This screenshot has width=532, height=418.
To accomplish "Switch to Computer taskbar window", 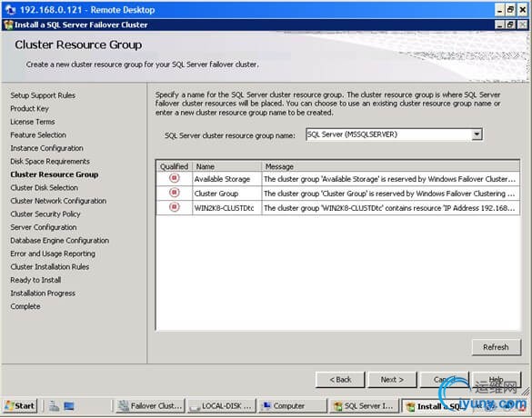I will tap(293, 405).
